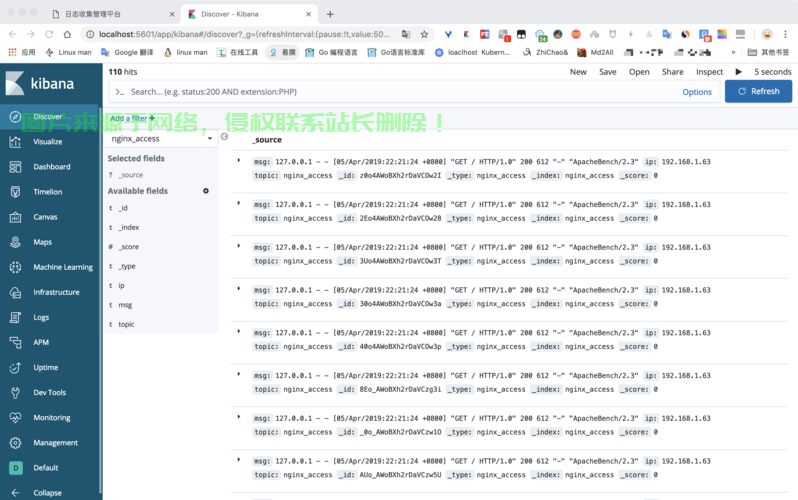Open the Dashboard section
Screen dimensions: 798x500
point(49,166)
